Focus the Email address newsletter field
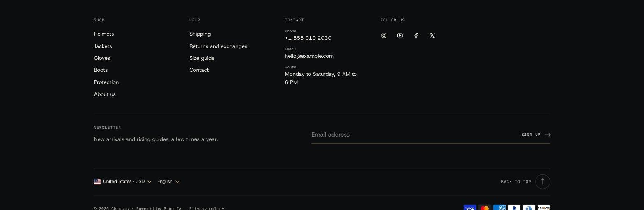 click(x=414, y=135)
